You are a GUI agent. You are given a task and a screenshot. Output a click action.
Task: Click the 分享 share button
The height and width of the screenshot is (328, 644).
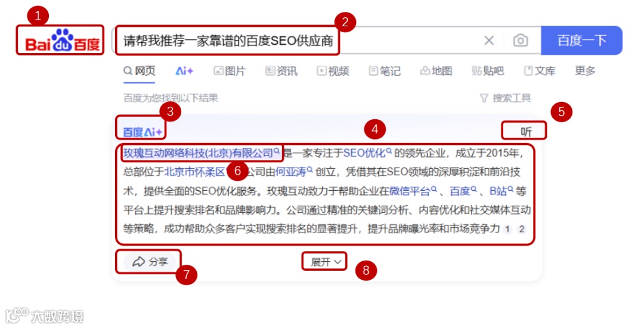[150, 261]
